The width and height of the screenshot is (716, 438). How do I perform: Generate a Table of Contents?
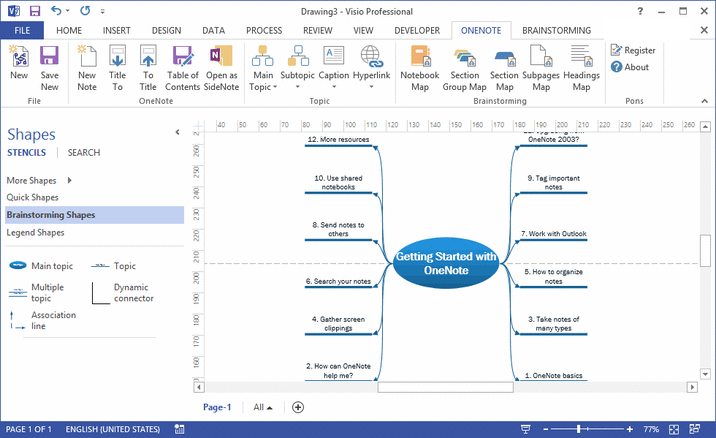point(182,68)
